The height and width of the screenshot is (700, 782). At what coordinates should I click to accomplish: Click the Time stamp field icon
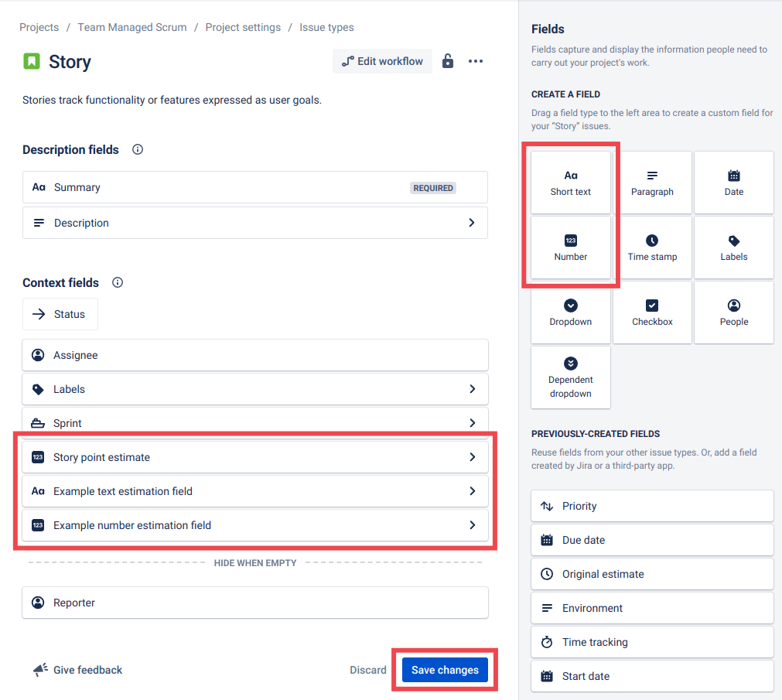(652, 247)
